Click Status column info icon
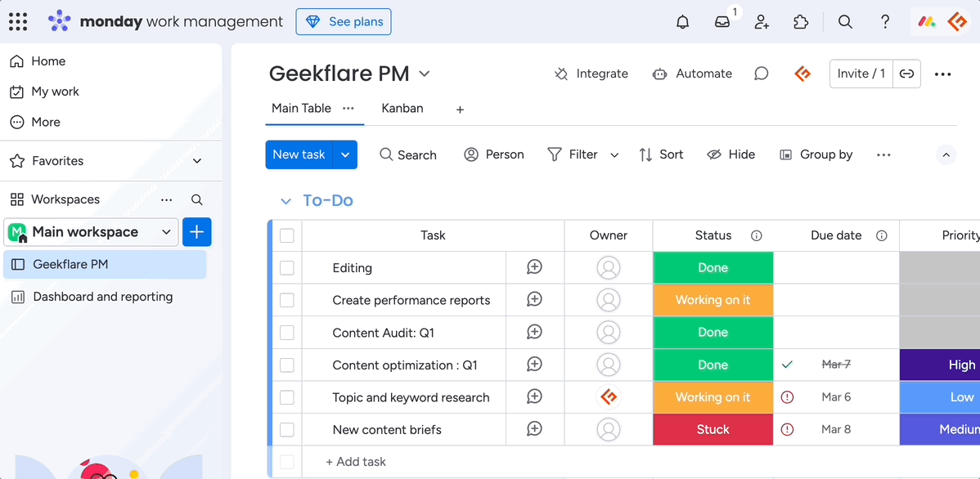 tap(756, 235)
